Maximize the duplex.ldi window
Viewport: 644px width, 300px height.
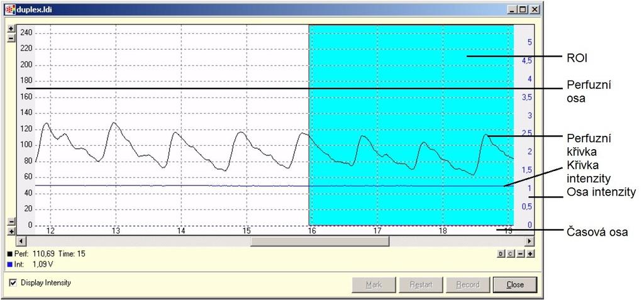[522, 9]
